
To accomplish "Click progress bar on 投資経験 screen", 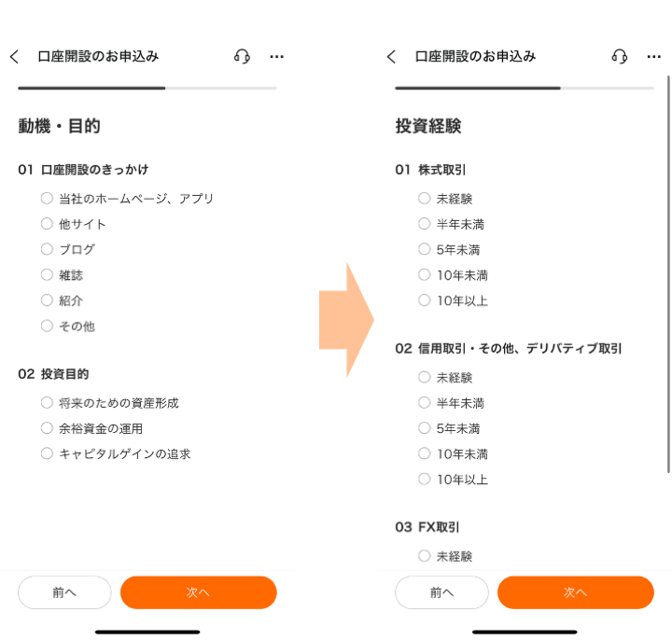I will [524, 89].
